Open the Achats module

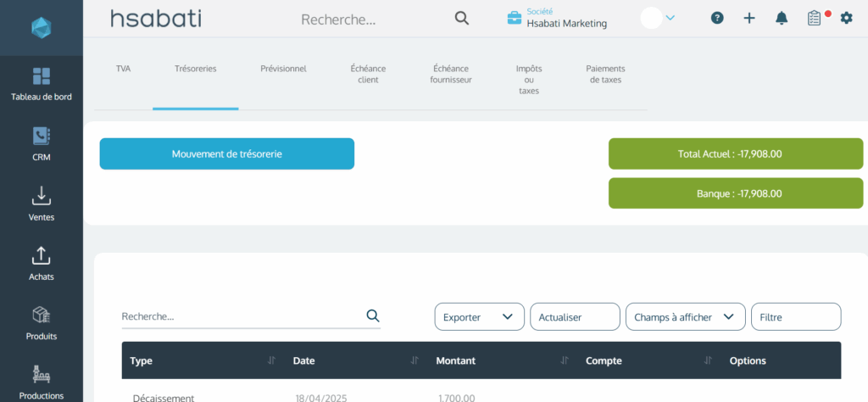41,262
